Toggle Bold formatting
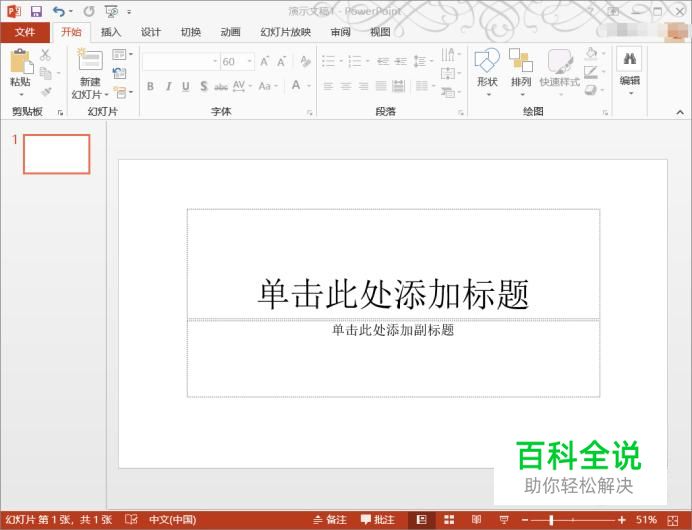 tap(151, 87)
